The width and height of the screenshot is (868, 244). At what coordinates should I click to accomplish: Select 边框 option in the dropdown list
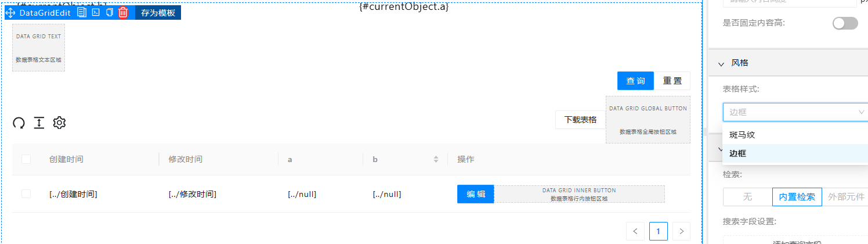point(738,153)
